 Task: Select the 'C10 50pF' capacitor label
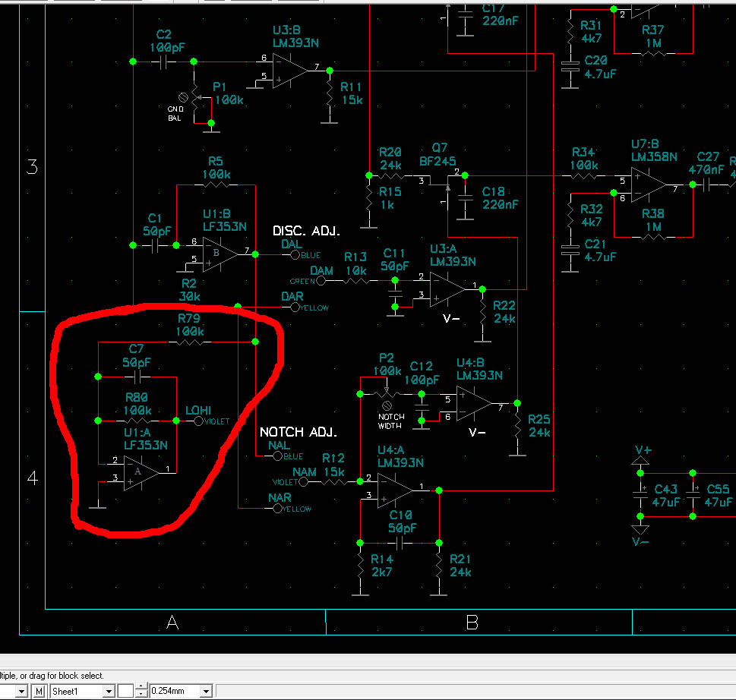403,522
